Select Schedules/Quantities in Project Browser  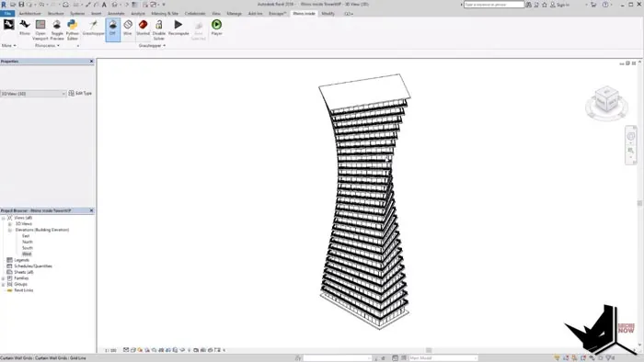pyautogui.click(x=33, y=266)
